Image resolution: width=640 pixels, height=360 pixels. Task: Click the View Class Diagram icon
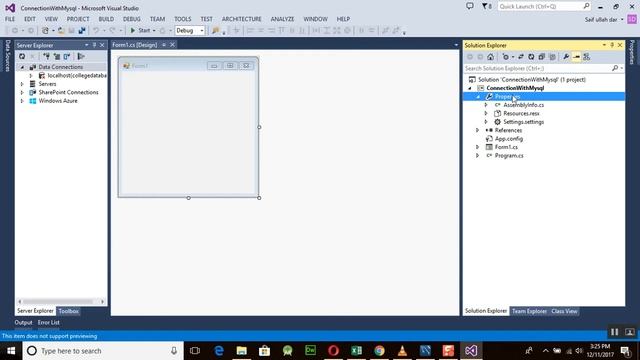587,57
